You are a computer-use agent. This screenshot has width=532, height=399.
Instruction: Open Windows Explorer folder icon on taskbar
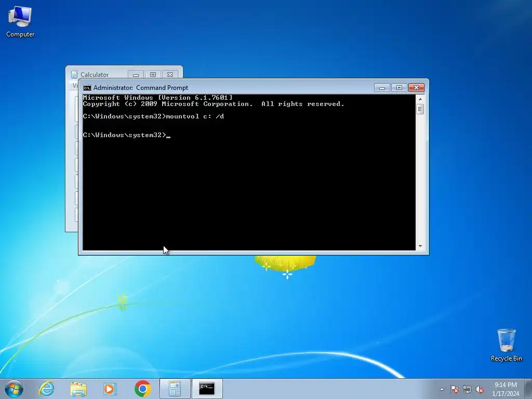pos(78,389)
